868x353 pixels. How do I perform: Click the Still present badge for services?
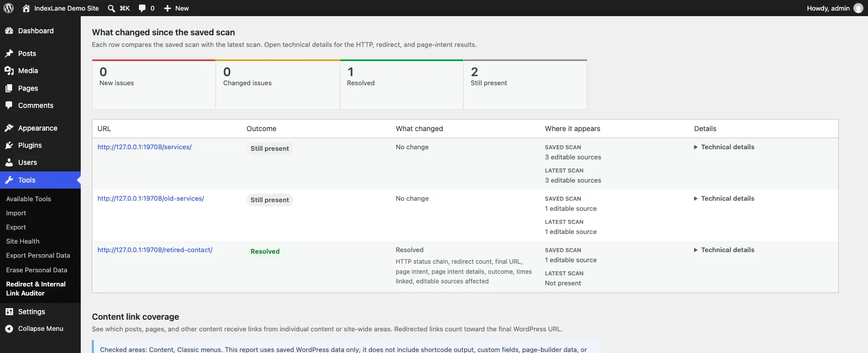point(270,149)
